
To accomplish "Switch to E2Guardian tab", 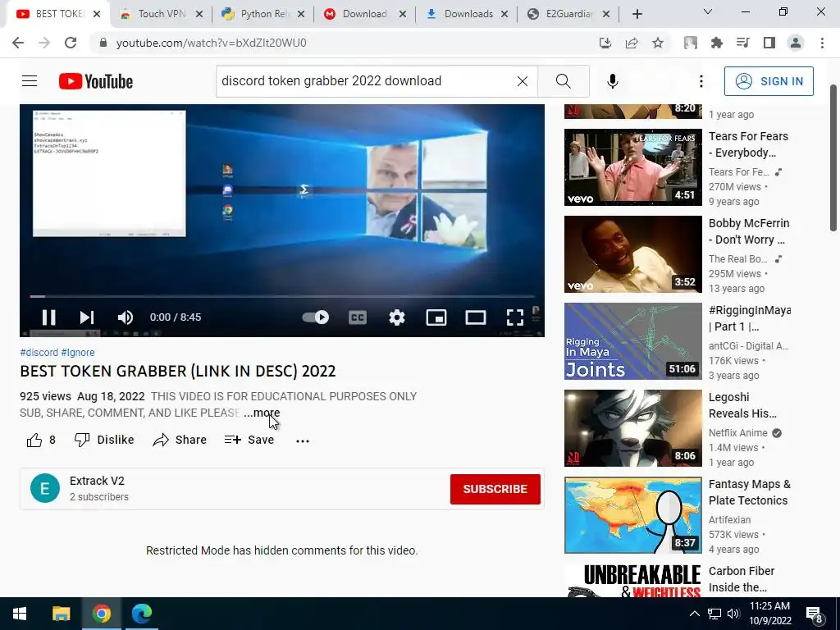I will coord(568,14).
